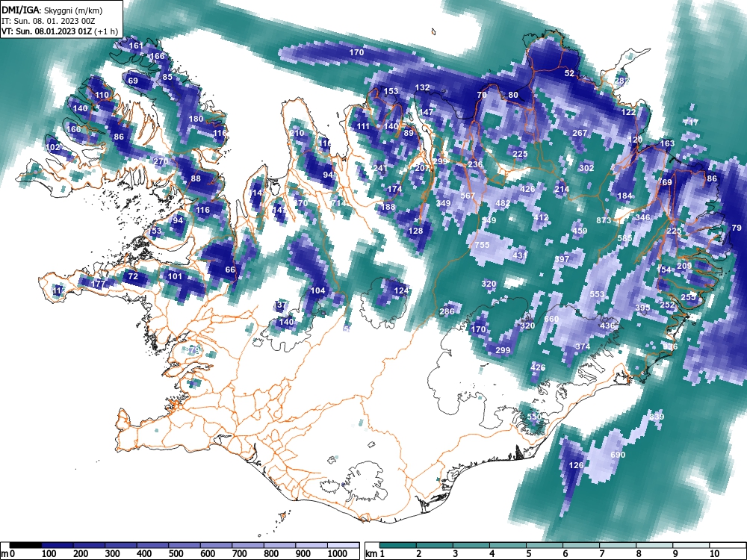Click the visibility value 210

click(x=297, y=133)
